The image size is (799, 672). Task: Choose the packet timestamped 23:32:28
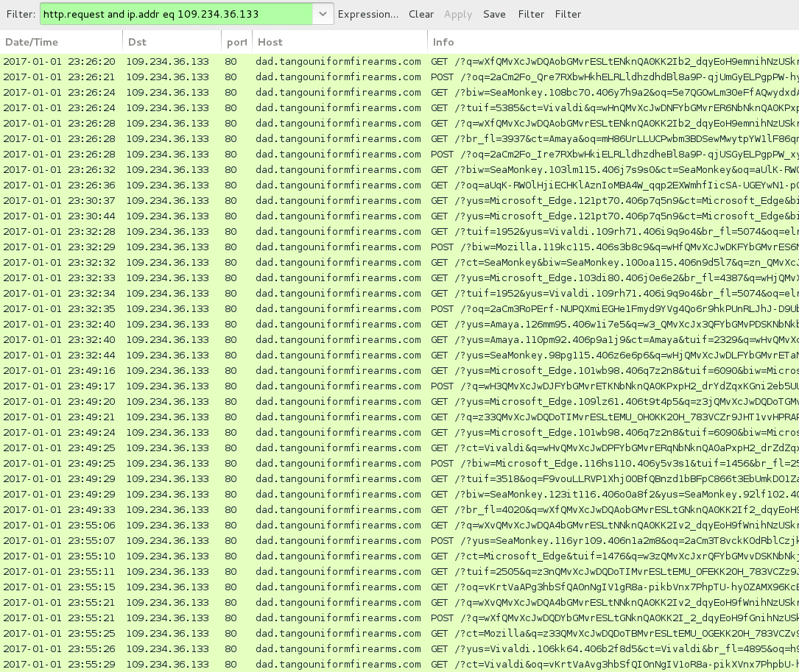click(x=399, y=231)
